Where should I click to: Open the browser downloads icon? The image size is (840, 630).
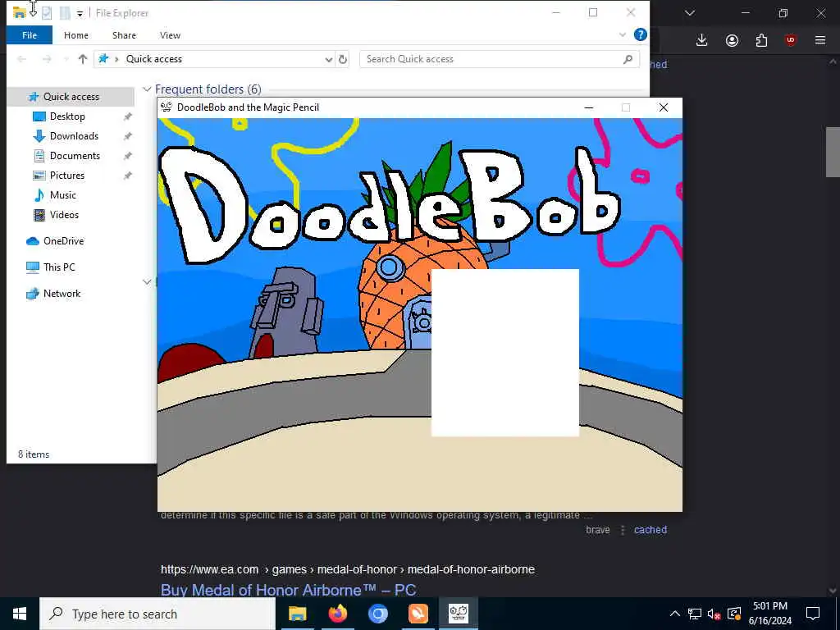tap(702, 40)
